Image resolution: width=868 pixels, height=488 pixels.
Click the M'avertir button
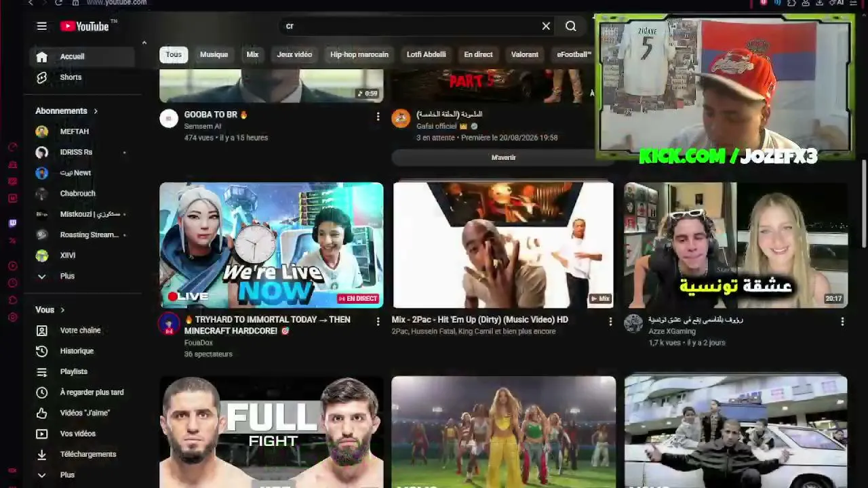click(503, 157)
